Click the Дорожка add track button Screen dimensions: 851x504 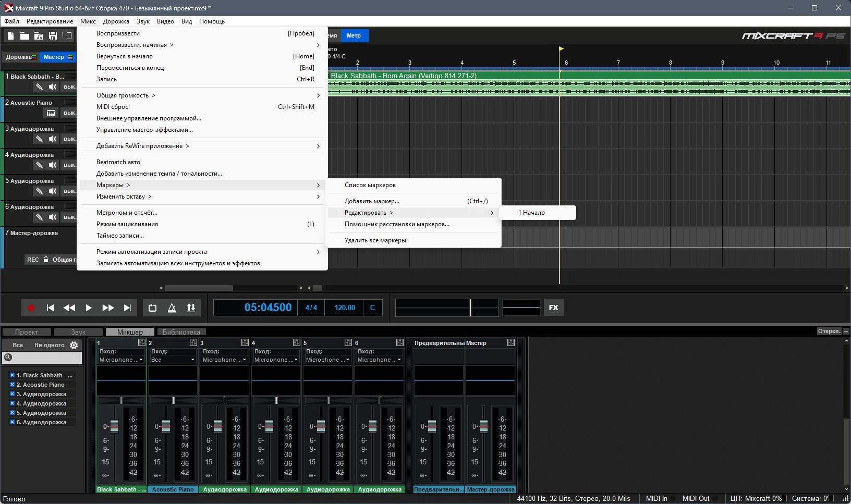[21, 57]
